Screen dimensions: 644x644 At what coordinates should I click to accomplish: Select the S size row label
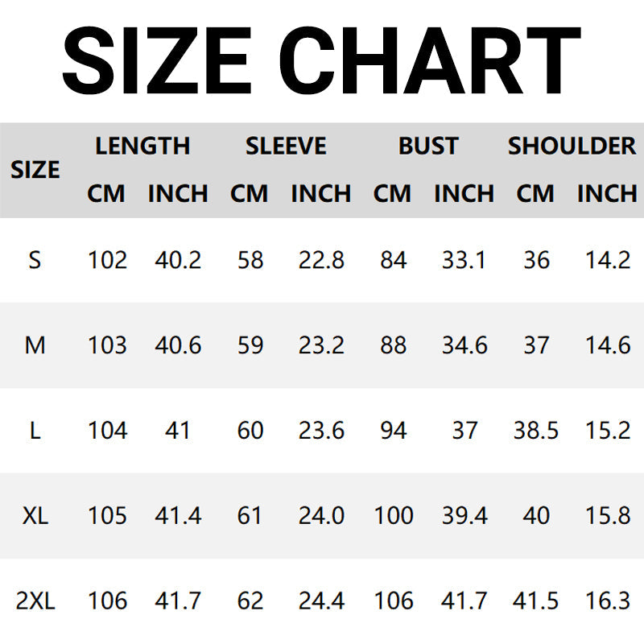(x=35, y=260)
